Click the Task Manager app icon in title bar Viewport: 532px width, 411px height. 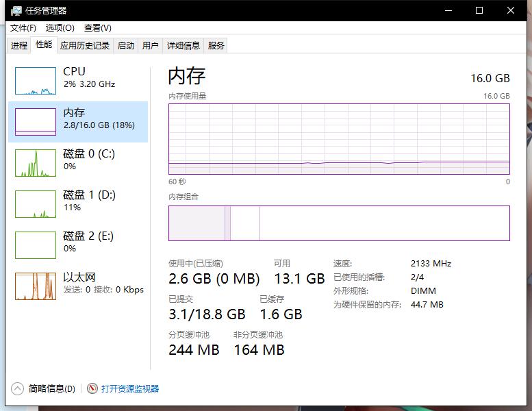click(15, 11)
